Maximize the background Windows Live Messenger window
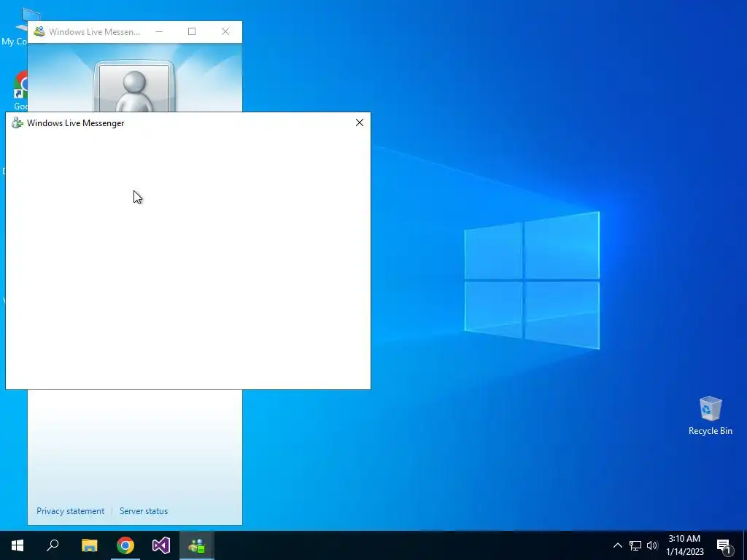This screenshot has height=560, width=747. pos(192,31)
